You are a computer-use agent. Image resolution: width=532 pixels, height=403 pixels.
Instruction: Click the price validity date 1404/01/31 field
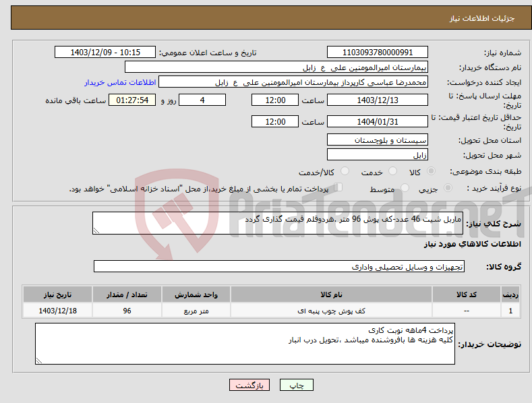(x=378, y=121)
